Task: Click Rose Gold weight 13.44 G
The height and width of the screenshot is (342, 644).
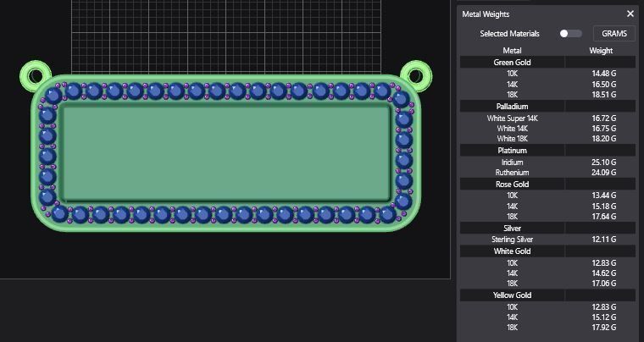Action: 603,196
